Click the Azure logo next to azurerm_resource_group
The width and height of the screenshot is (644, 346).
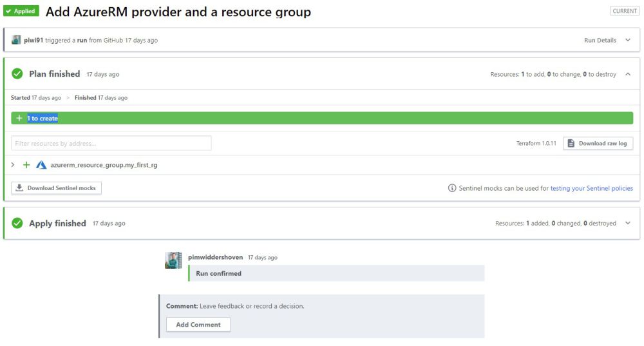coord(41,165)
